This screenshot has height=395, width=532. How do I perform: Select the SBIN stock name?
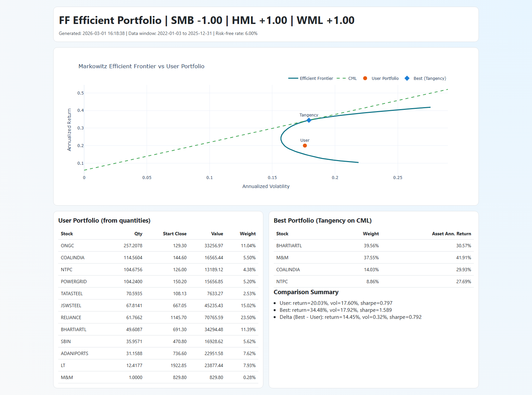pos(66,341)
